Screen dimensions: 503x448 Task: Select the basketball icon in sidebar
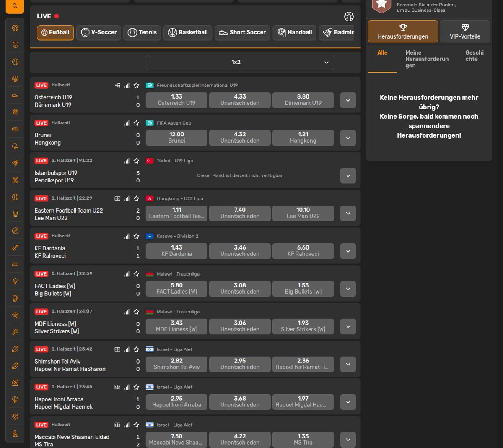point(15,78)
